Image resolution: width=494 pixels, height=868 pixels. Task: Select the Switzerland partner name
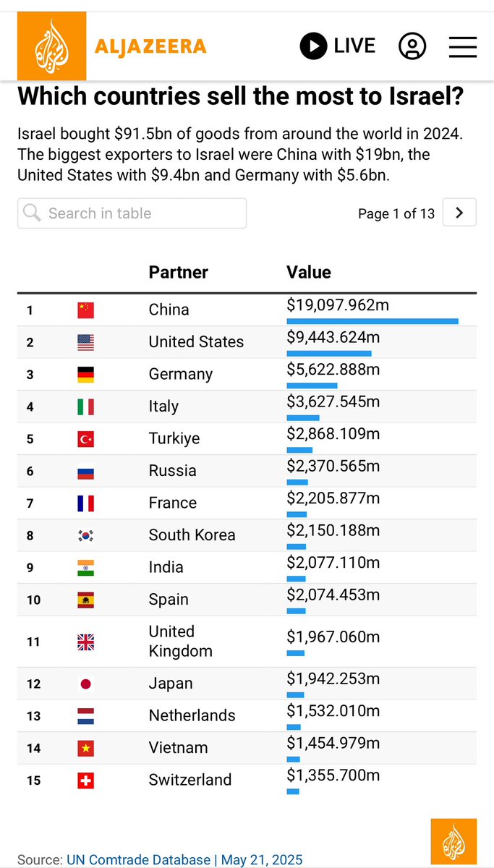pyautogui.click(x=190, y=780)
